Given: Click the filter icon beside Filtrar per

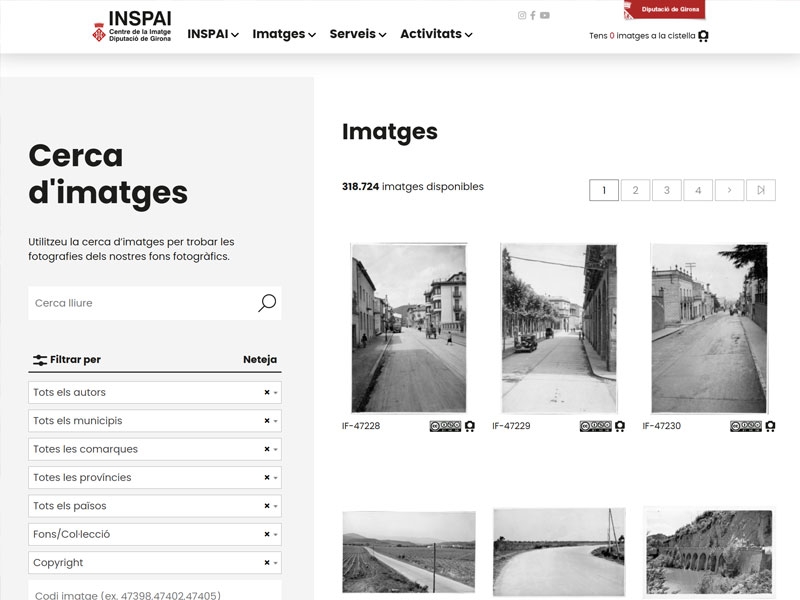Looking at the screenshot, I should pos(40,358).
